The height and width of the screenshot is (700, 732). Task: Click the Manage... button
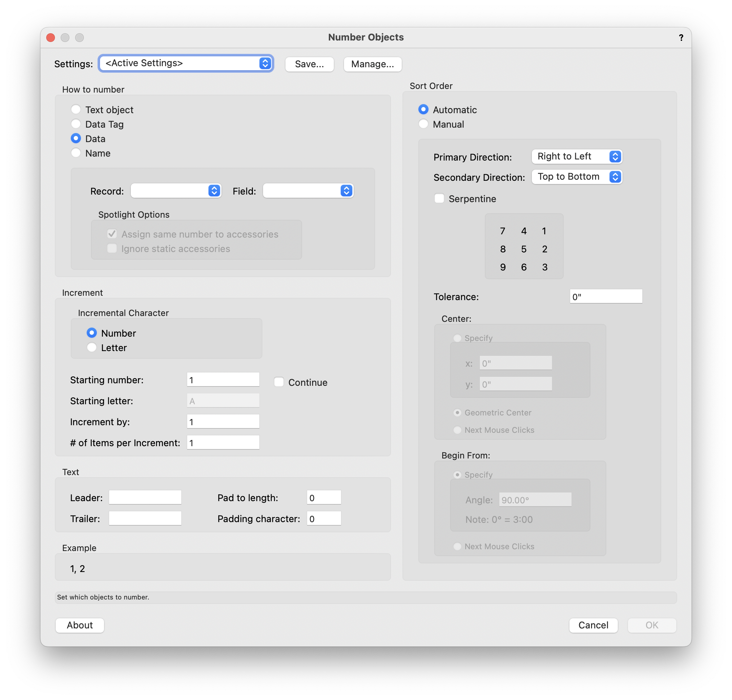click(x=372, y=64)
